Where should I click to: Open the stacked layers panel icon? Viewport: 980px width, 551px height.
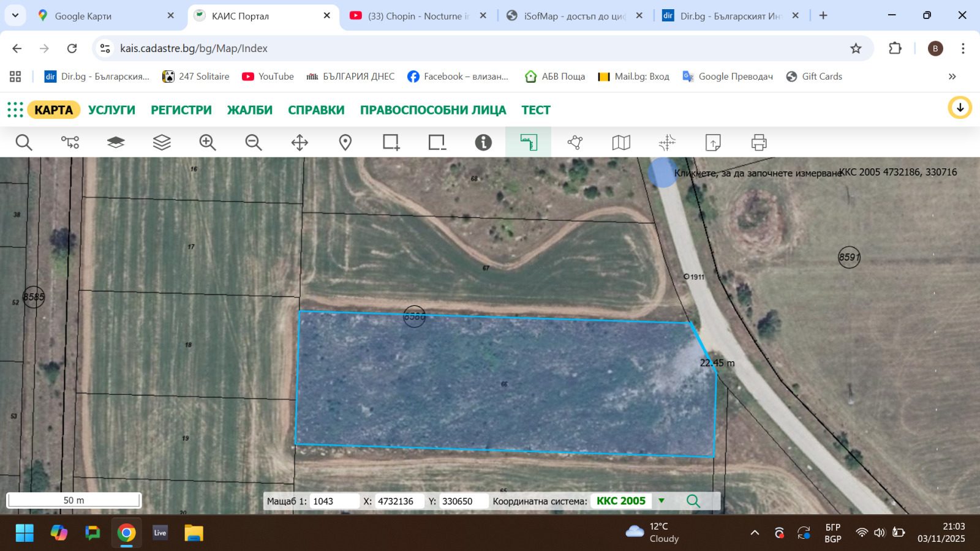[162, 143]
